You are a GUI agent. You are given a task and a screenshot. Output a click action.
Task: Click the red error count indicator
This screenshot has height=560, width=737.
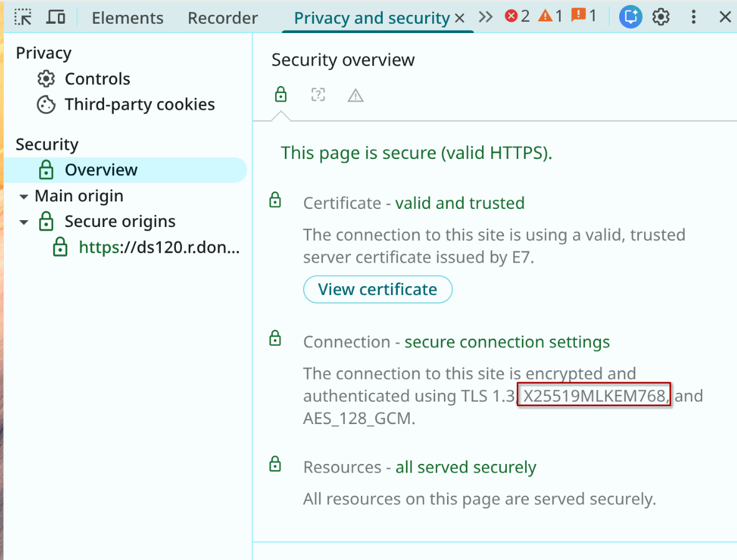pos(517,16)
